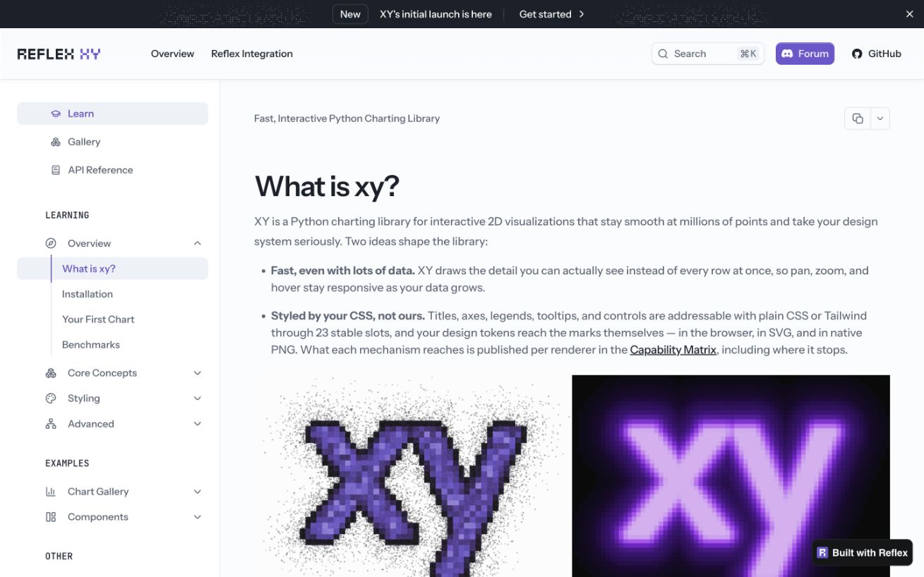The width and height of the screenshot is (924, 577).
Task: Expand the Components section chevron
Action: [198, 517]
